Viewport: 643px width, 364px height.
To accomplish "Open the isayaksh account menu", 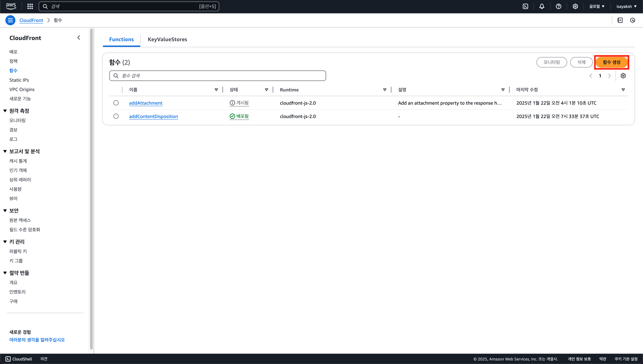I will 626,7.
